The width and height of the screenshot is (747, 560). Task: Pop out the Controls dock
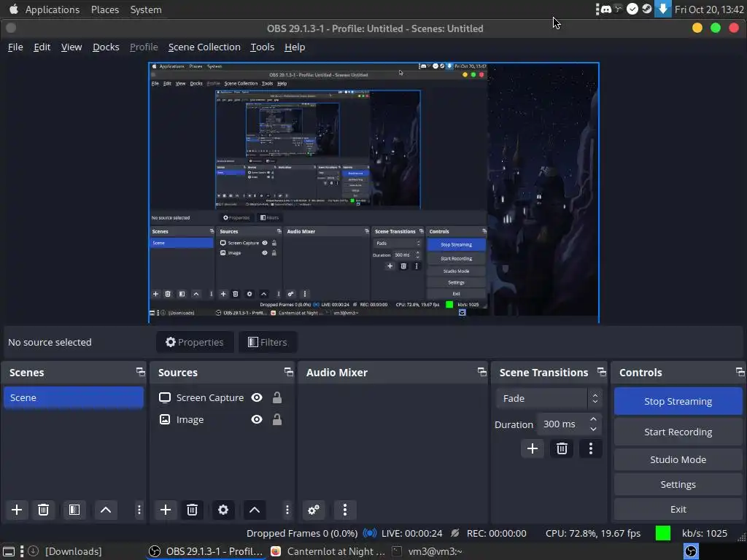[x=740, y=372]
